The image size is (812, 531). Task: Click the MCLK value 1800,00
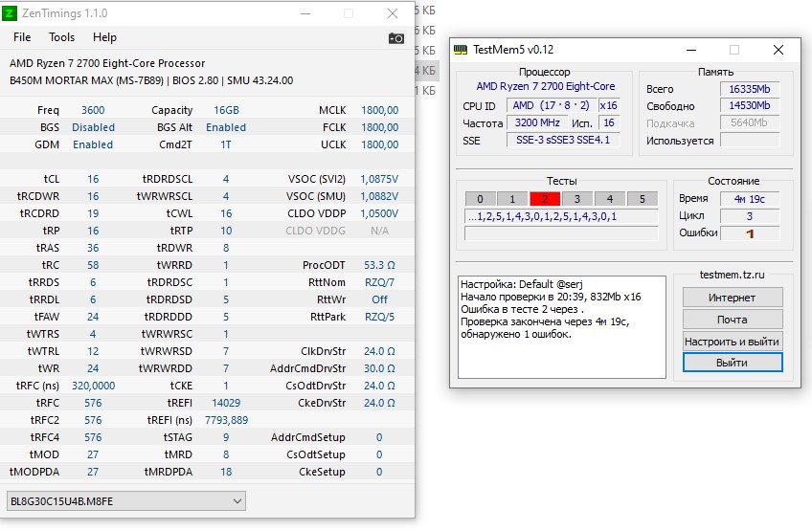(x=379, y=110)
